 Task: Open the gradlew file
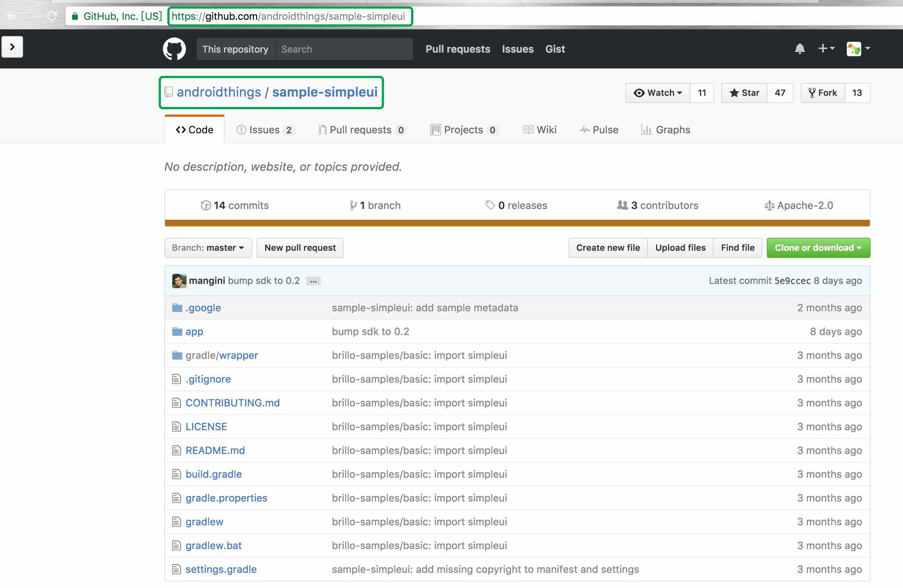pyautogui.click(x=204, y=522)
